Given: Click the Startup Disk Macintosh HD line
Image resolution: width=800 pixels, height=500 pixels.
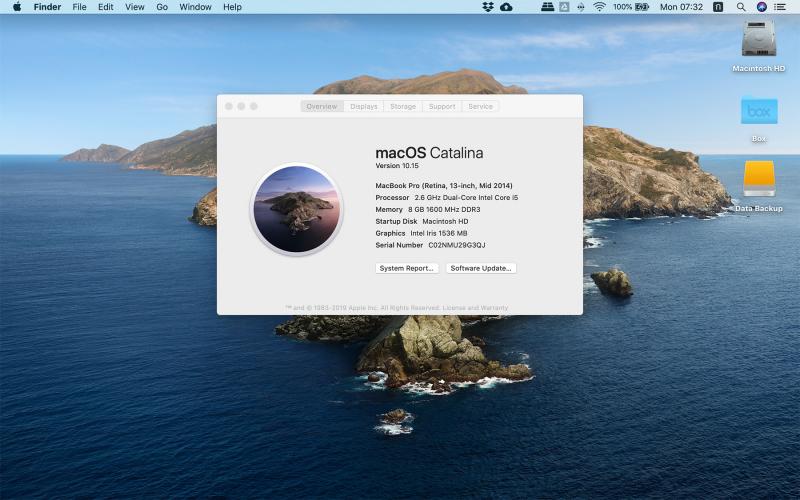Looking at the screenshot, I should click(x=422, y=221).
